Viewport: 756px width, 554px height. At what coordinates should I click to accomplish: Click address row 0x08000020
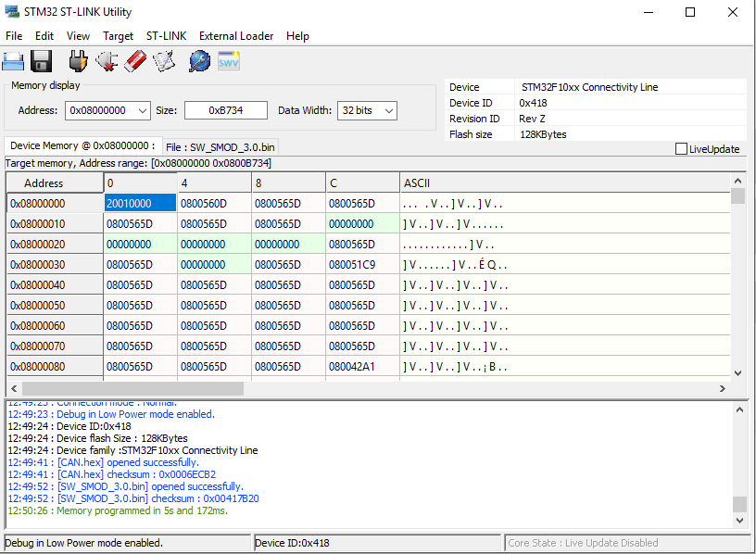[x=55, y=245]
